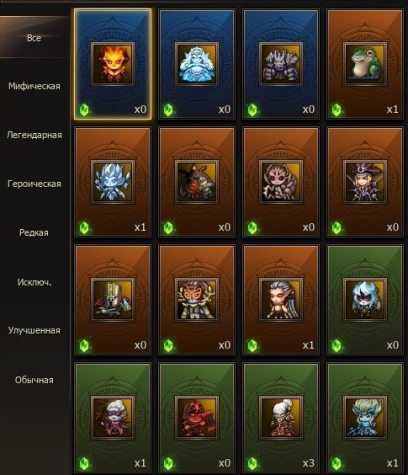Image resolution: width=408 pixels, height=475 pixels.
Task: Pick the red hooded warrior card
Action: pos(197,418)
